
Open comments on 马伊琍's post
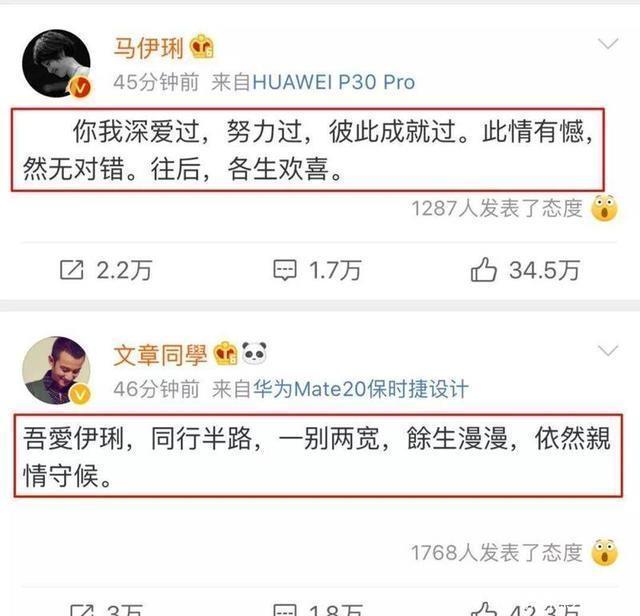[x=284, y=270]
